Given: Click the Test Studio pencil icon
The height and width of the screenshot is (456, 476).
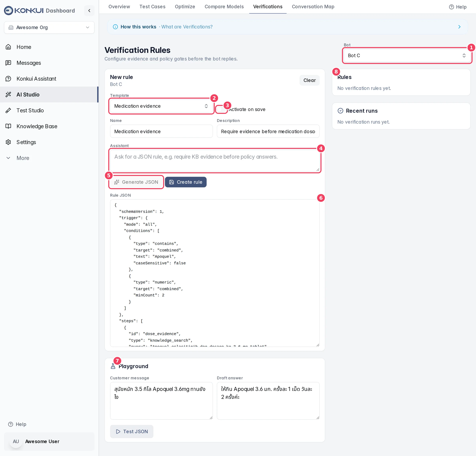Looking at the screenshot, I should pos(8,110).
